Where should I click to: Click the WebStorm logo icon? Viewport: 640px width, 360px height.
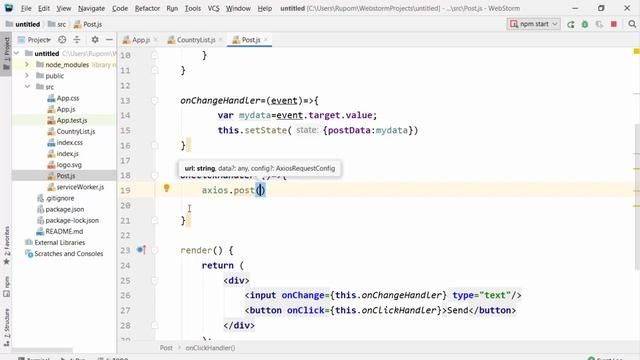(8, 8)
